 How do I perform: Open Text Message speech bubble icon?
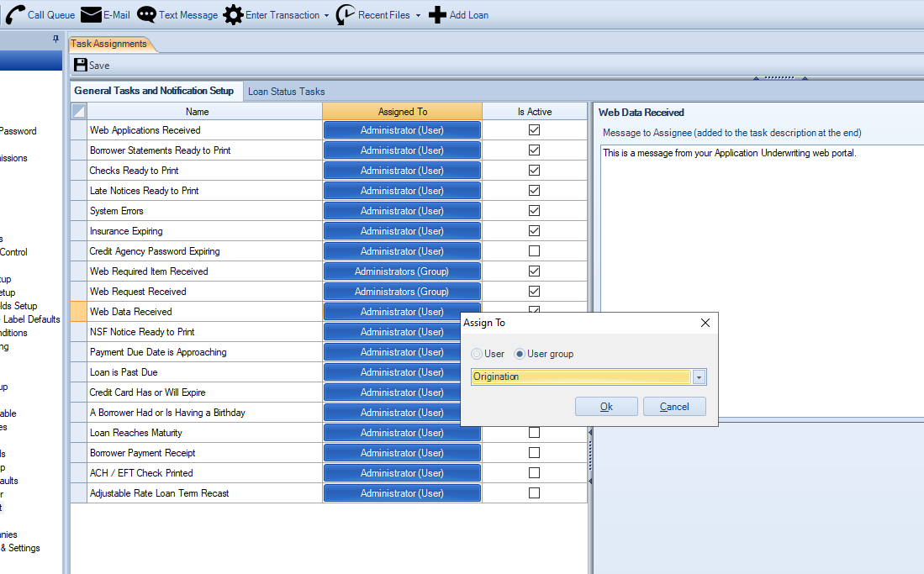pyautogui.click(x=147, y=15)
